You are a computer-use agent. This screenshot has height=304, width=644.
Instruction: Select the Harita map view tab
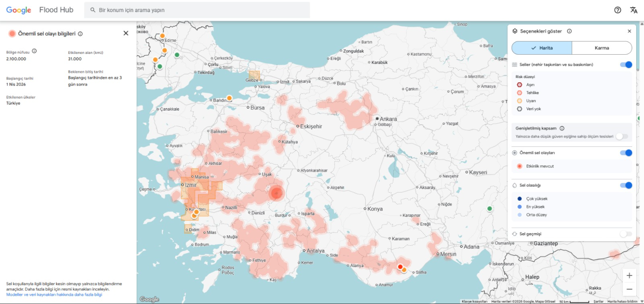(541, 48)
